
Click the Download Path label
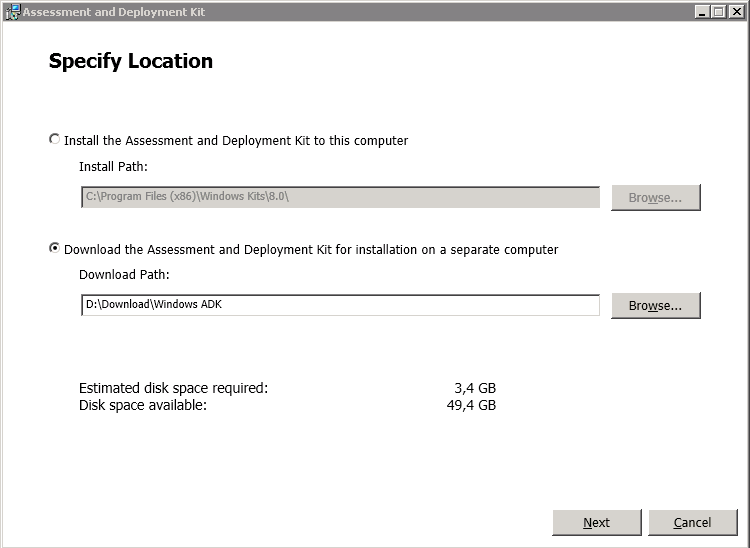[124, 274]
